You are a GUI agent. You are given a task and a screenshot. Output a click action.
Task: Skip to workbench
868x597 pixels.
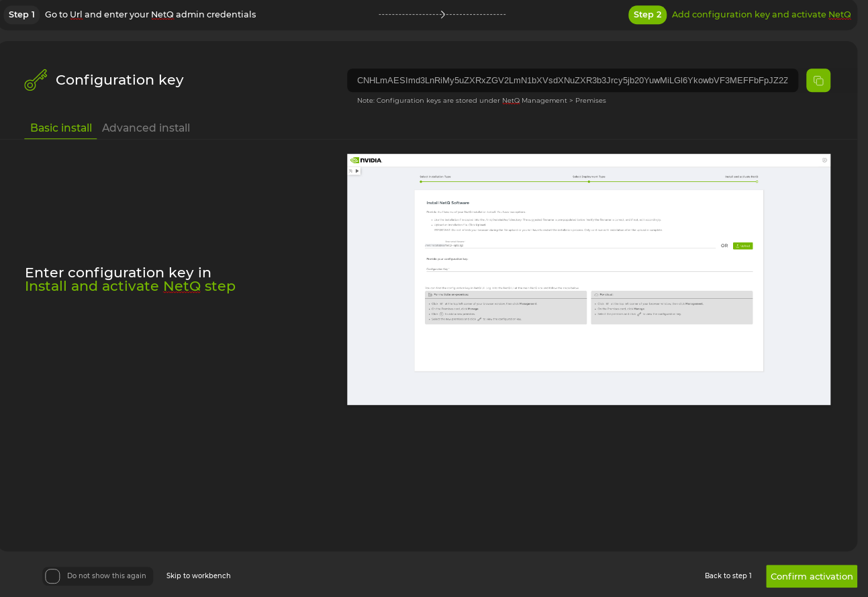[198, 576]
